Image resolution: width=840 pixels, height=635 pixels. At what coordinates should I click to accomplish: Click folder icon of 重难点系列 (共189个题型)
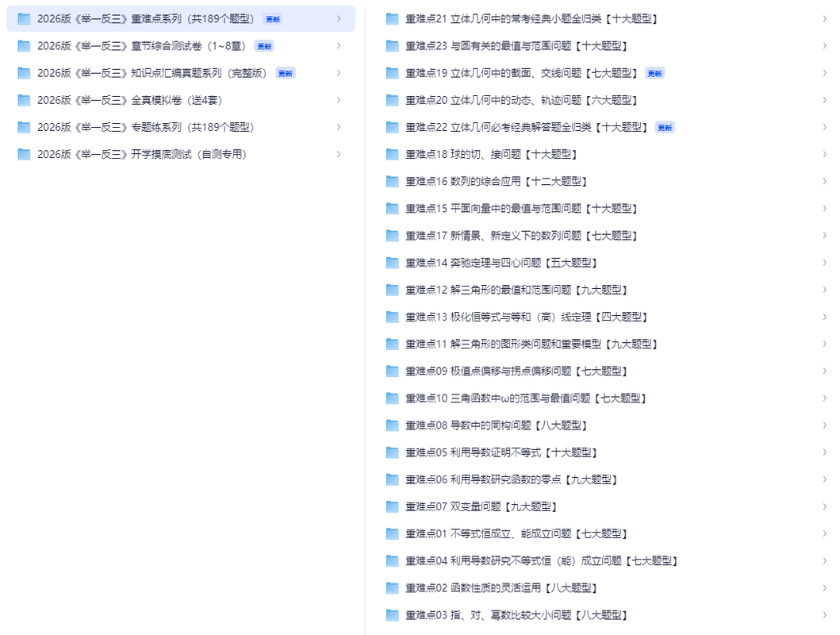[24, 19]
